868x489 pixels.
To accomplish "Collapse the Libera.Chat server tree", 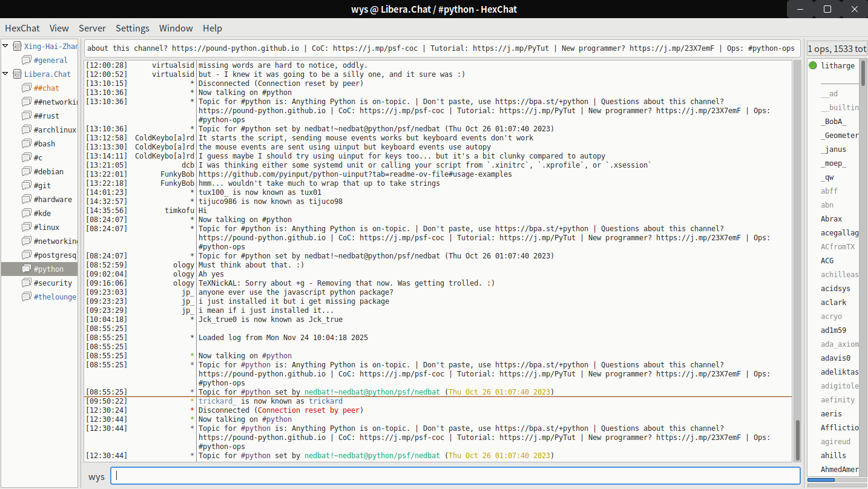I will 5,74.
